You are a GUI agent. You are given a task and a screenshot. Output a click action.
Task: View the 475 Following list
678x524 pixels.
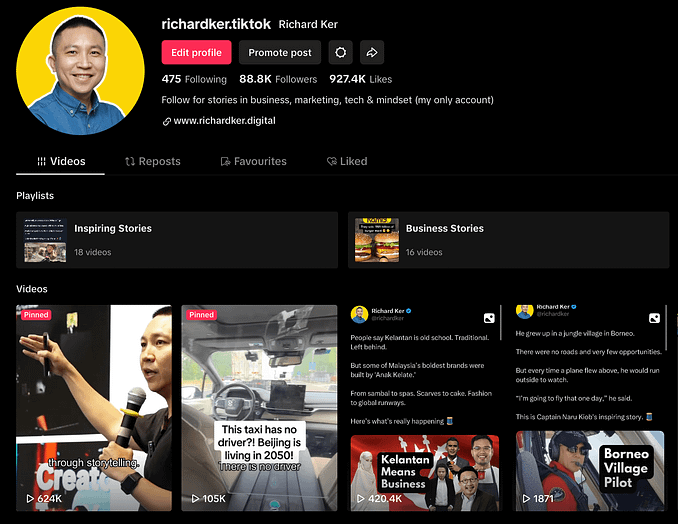coord(194,79)
